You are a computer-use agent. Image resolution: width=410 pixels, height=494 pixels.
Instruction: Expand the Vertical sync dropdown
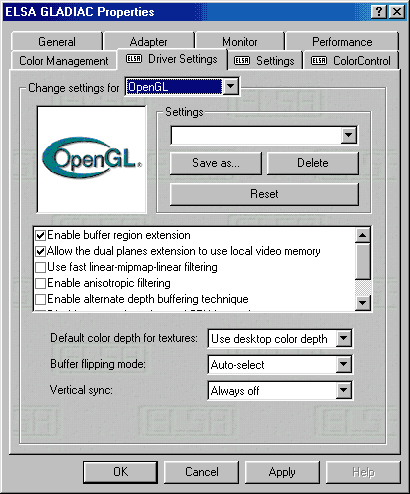tap(343, 390)
